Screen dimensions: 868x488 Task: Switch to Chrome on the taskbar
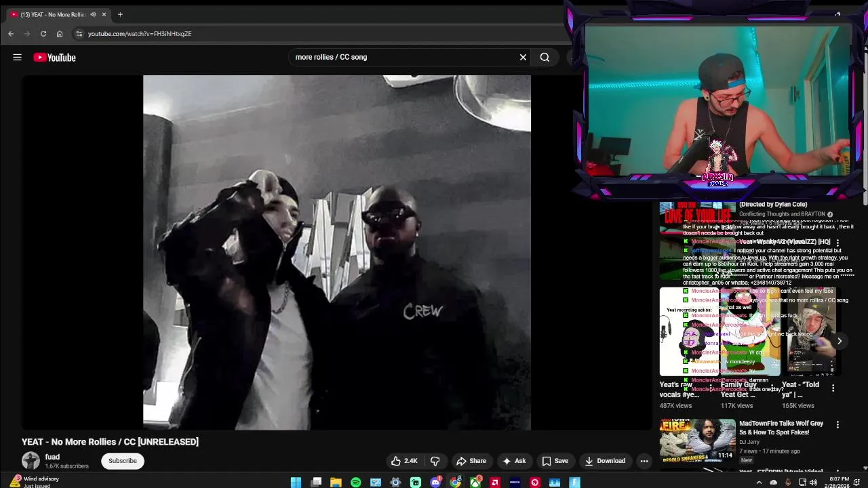click(x=455, y=482)
